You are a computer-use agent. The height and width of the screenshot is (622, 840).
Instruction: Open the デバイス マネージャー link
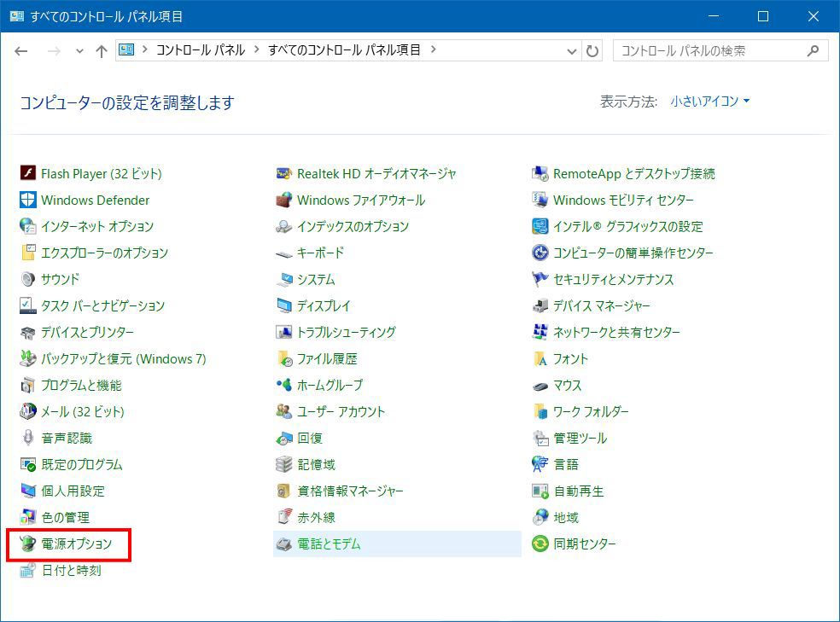point(602,305)
